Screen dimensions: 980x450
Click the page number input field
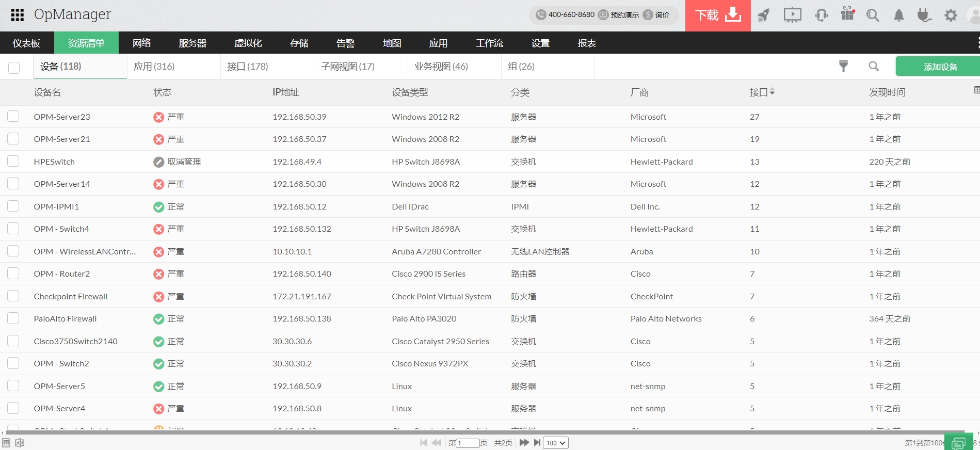[x=468, y=443]
